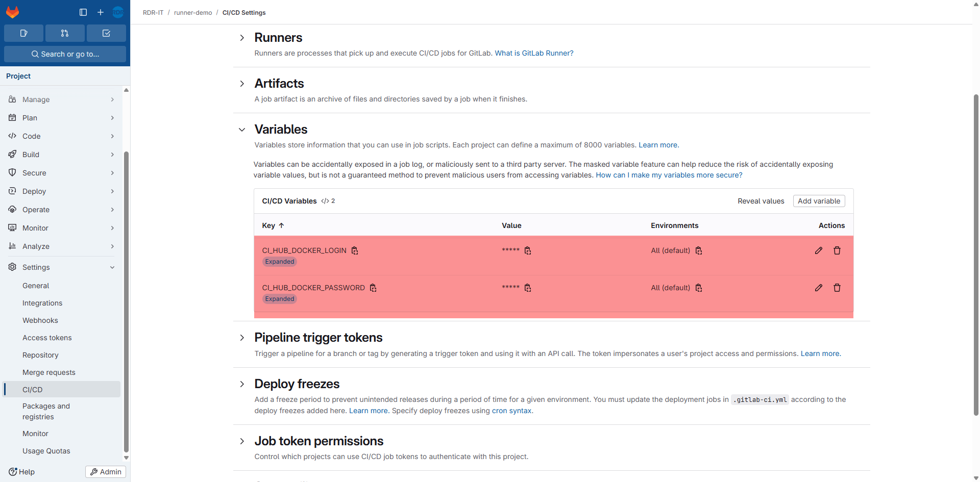Open the What is GitLab Runner link
The height and width of the screenshot is (482, 980).
534,53
